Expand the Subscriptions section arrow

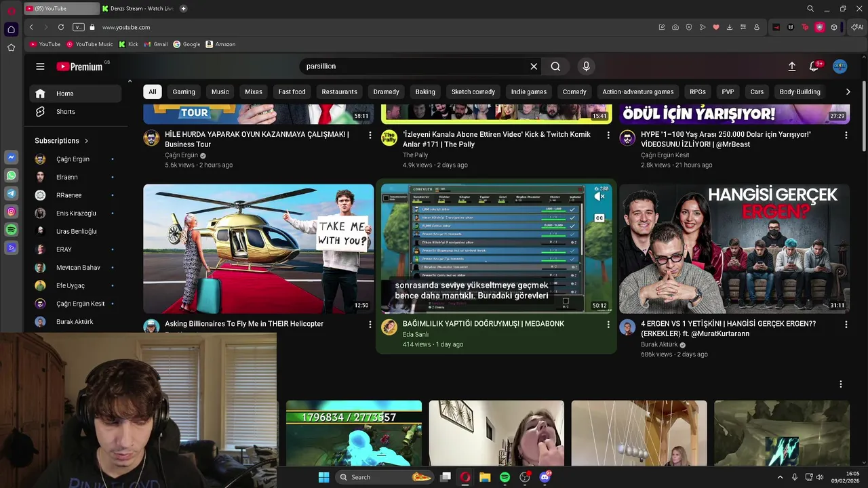coord(86,141)
